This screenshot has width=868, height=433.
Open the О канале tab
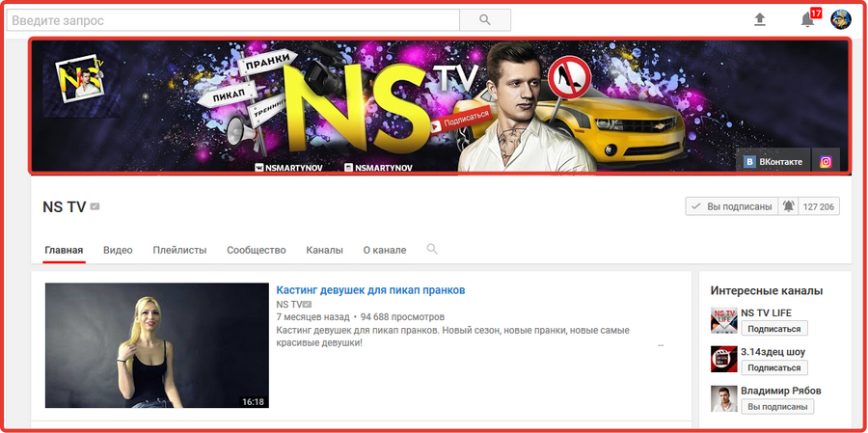385,251
